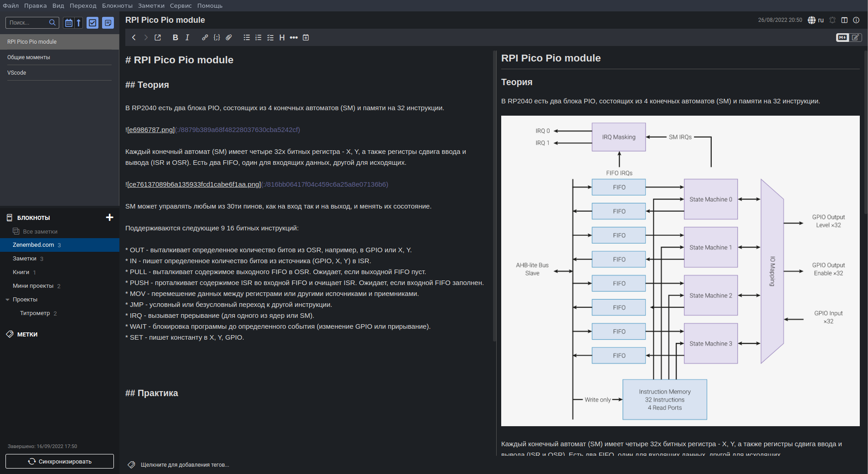The image size is (868, 474).
Task: Click to add tags to note
Action: pyautogui.click(x=185, y=465)
